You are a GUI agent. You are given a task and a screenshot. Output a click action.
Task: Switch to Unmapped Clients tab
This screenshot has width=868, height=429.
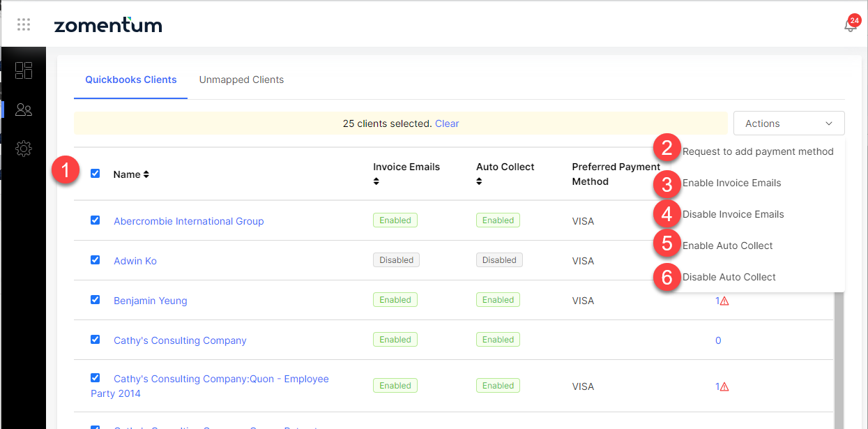(x=241, y=80)
